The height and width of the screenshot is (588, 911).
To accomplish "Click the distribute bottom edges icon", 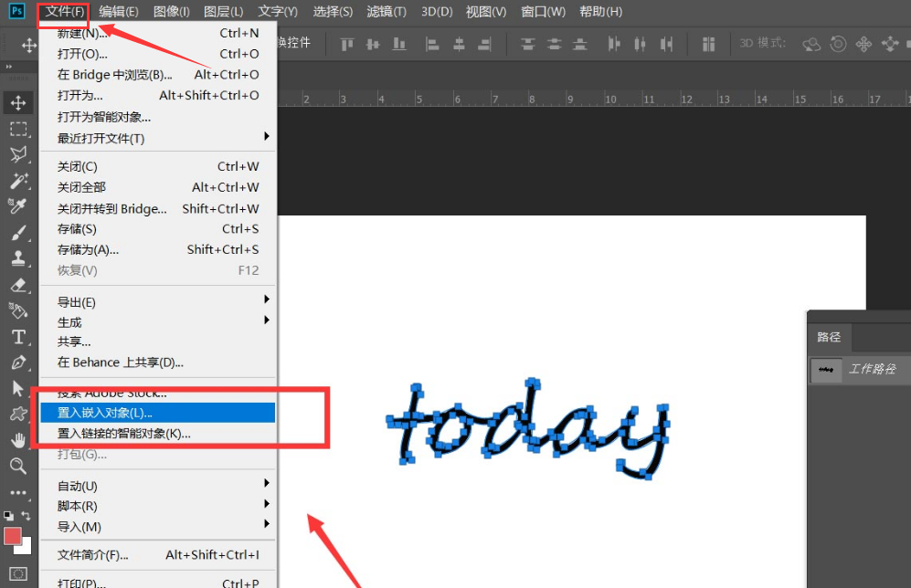I will (580, 44).
